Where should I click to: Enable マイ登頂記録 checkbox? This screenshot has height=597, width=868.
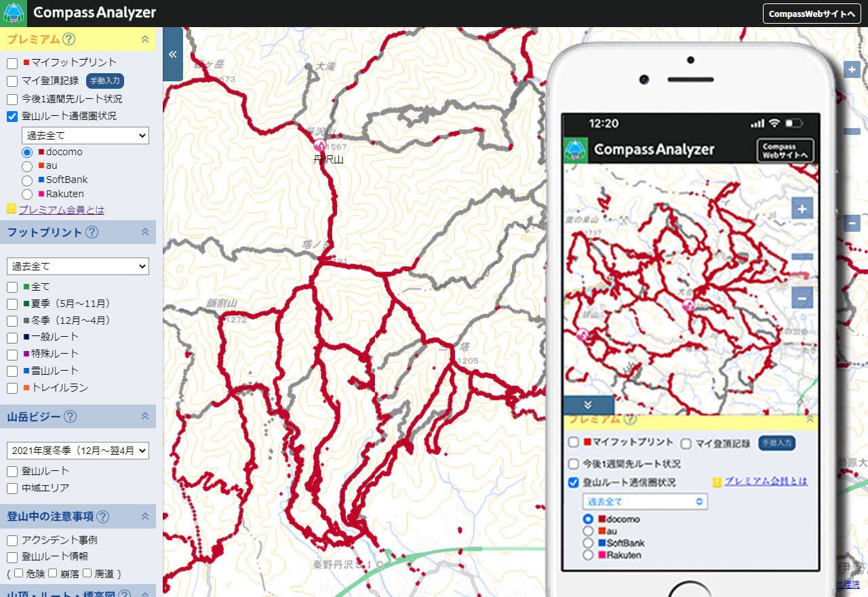coord(12,81)
